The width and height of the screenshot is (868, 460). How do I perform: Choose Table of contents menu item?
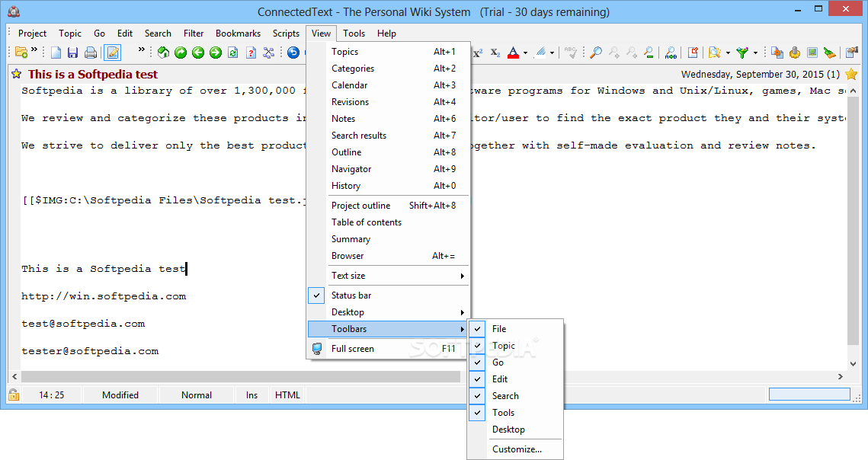(388, 222)
